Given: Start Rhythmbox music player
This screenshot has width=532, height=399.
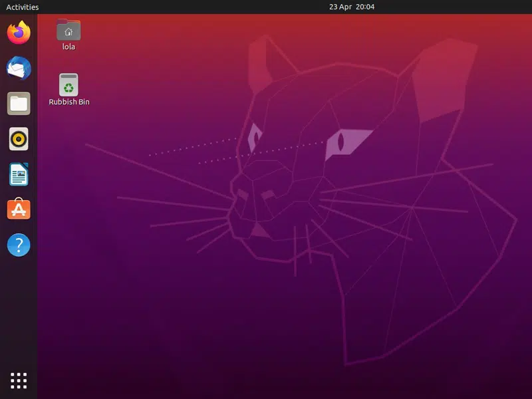Looking at the screenshot, I should point(19,139).
